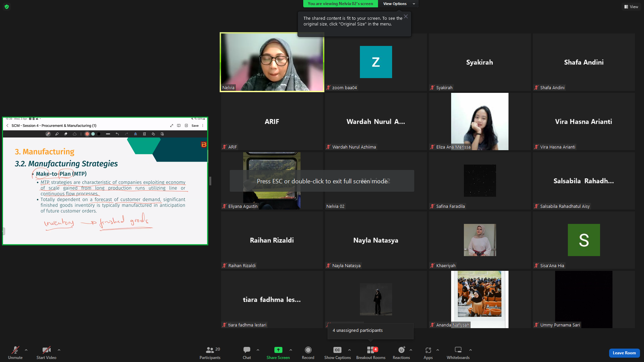Viewport: 644px width, 362px height.
Task: Click the viewing Nelvia 02's screen banner
Action: 340,4
